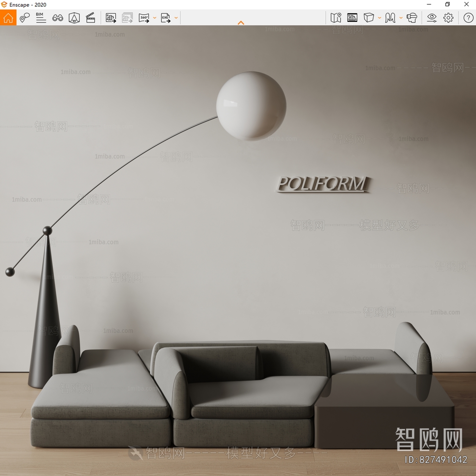
Task: Click the orange Home button
Action: point(8,18)
